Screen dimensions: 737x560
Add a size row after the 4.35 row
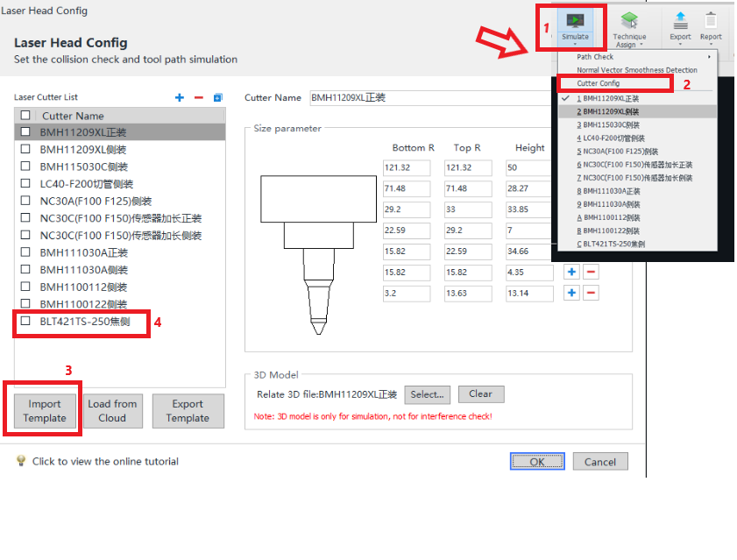coord(571,272)
